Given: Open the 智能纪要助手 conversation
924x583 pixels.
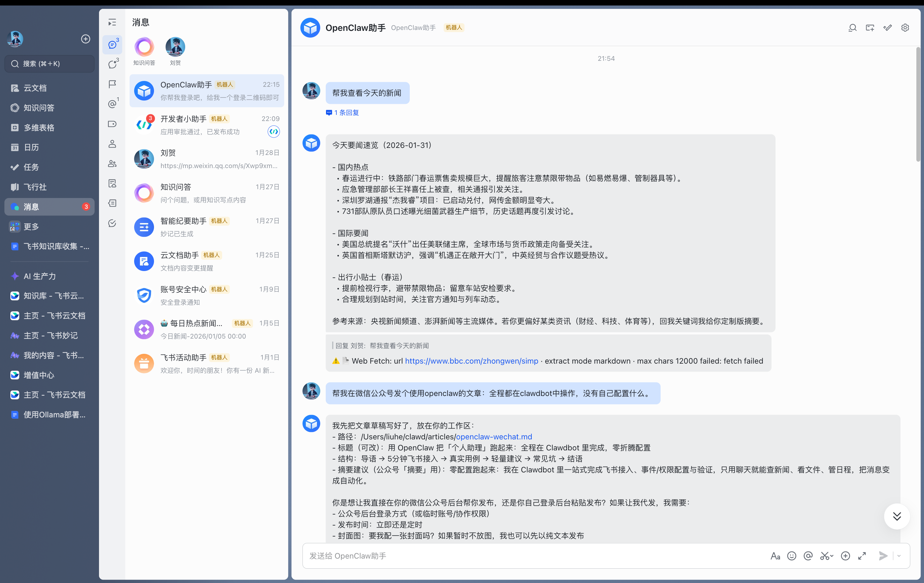Looking at the screenshot, I should click(207, 227).
